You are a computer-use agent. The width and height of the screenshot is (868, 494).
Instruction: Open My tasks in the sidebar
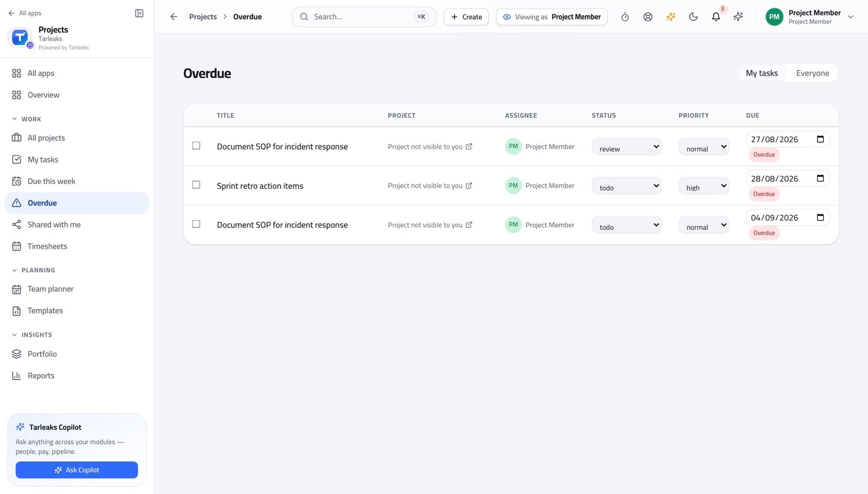[x=76, y=159]
